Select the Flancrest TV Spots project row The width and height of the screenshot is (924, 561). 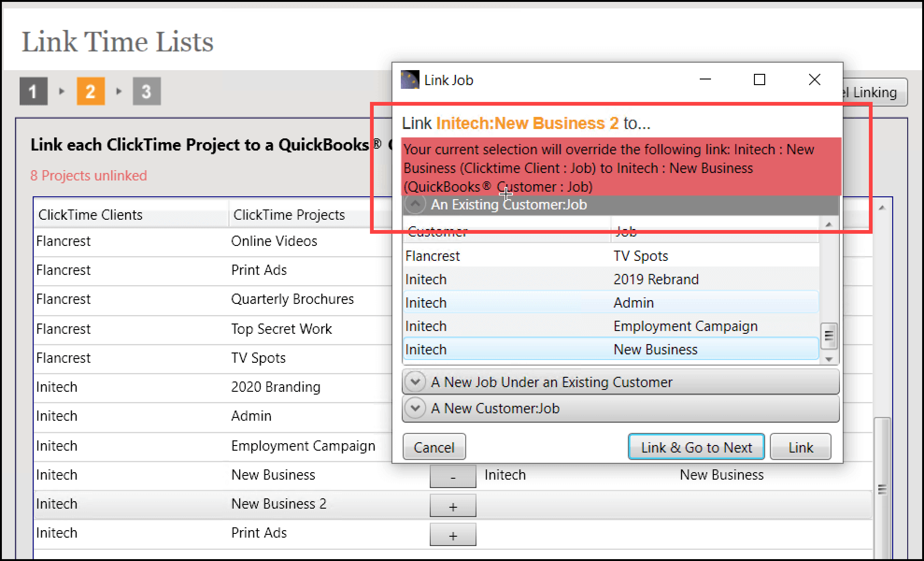[213, 358]
